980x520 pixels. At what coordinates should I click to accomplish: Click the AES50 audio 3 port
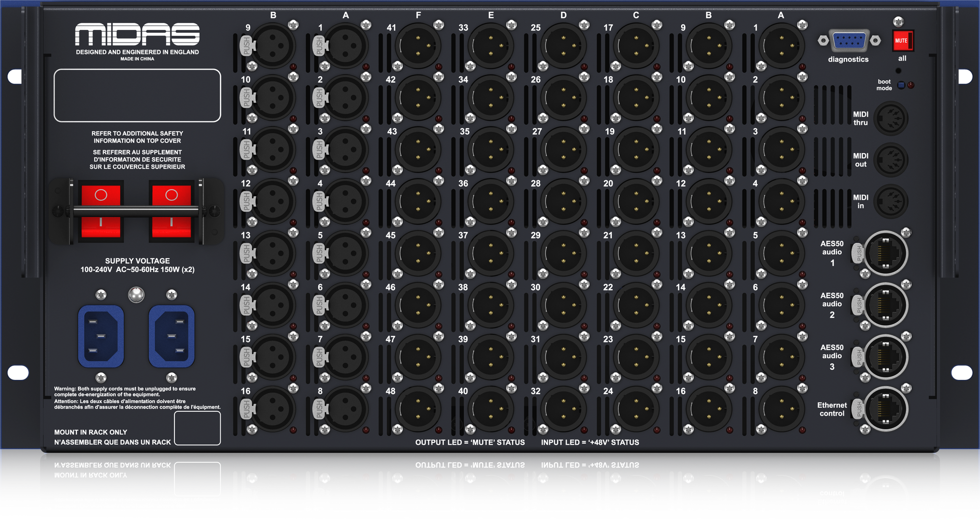point(885,357)
